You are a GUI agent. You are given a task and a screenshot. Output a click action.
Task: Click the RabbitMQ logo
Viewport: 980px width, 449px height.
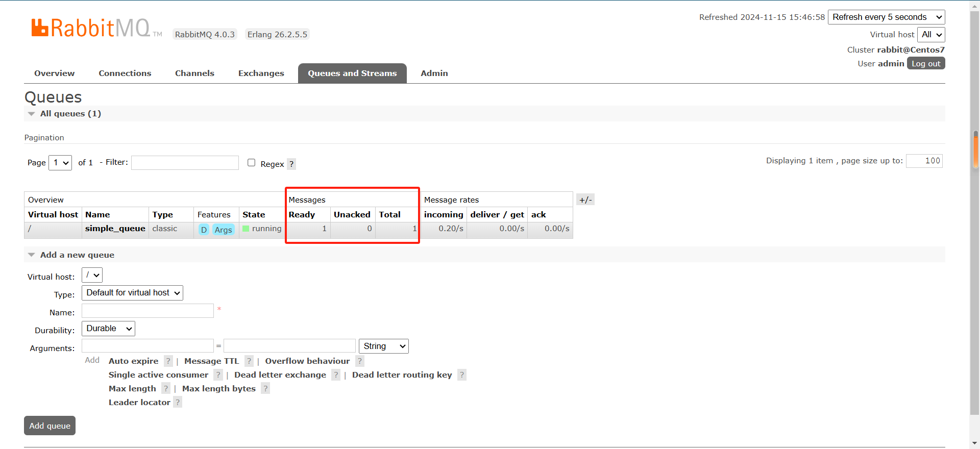pos(96,28)
